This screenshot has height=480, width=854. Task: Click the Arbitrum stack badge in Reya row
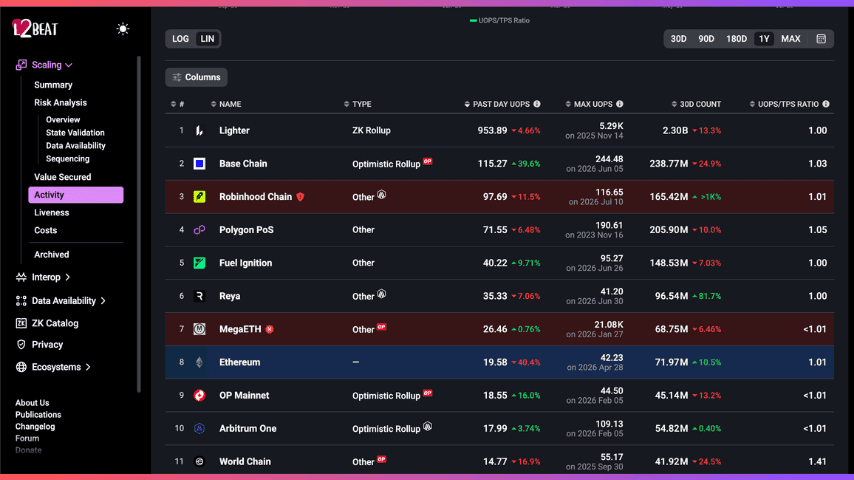[x=382, y=294]
